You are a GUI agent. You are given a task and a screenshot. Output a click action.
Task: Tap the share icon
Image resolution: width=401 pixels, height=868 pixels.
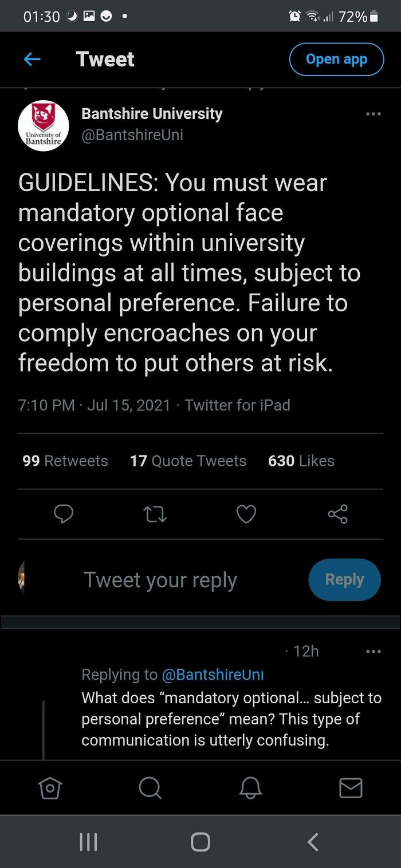click(338, 514)
